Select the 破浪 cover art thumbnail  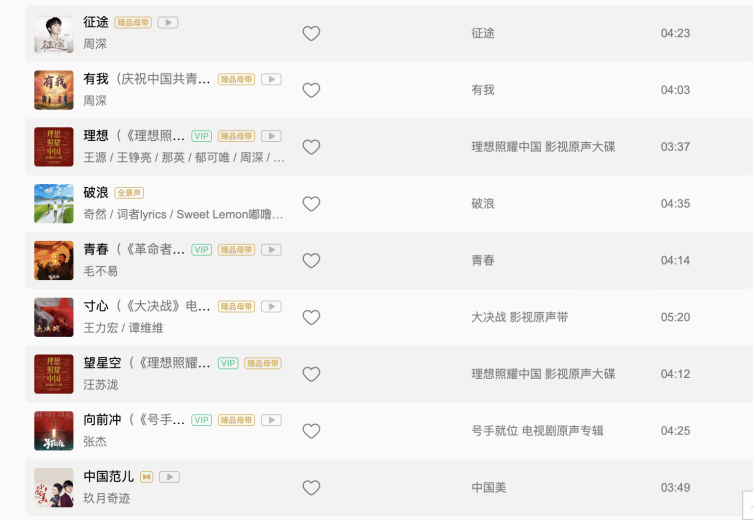(x=54, y=204)
